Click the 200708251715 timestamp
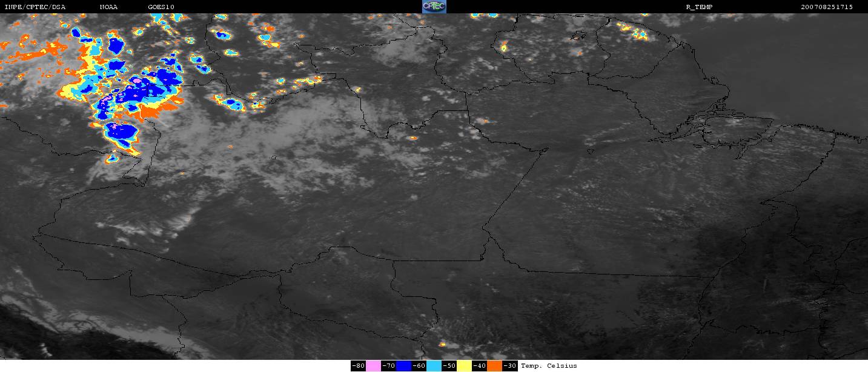 (x=827, y=7)
